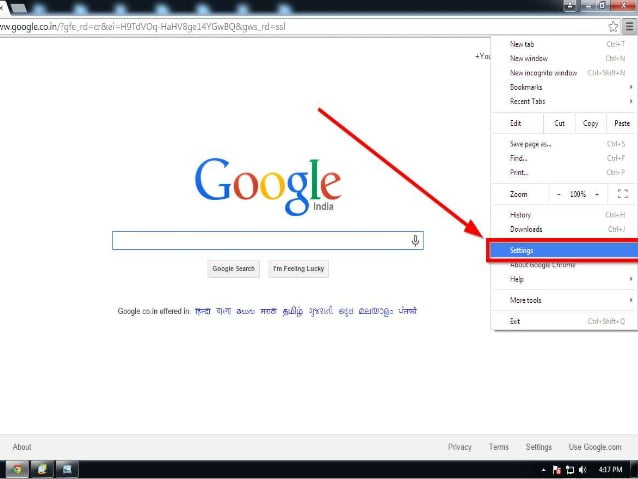The width and height of the screenshot is (638, 479).
Task: Expand the Bookmarks submenu
Action: point(564,87)
